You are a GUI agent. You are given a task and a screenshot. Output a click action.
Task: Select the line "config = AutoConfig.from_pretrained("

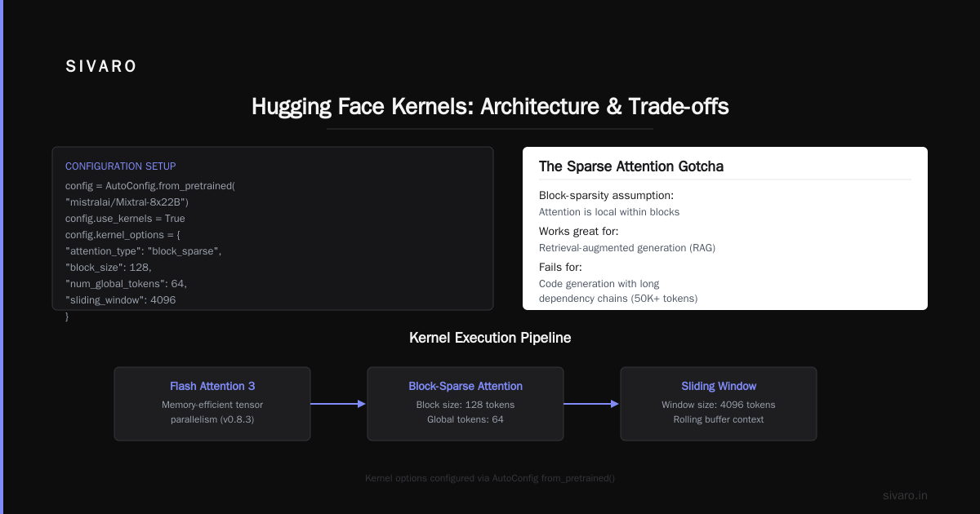(150, 186)
